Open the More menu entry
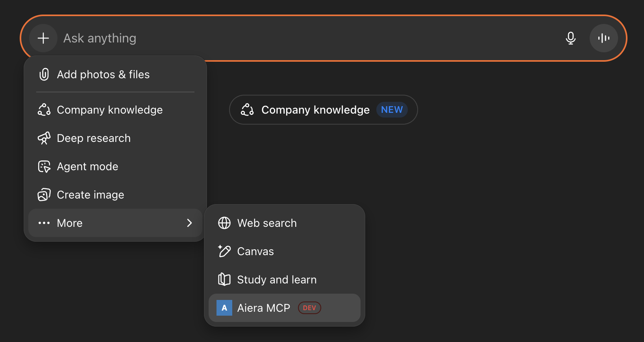 (x=70, y=223)
